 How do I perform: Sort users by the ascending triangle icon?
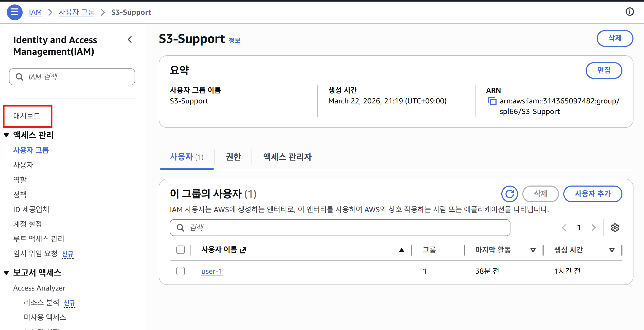point(401,250)
